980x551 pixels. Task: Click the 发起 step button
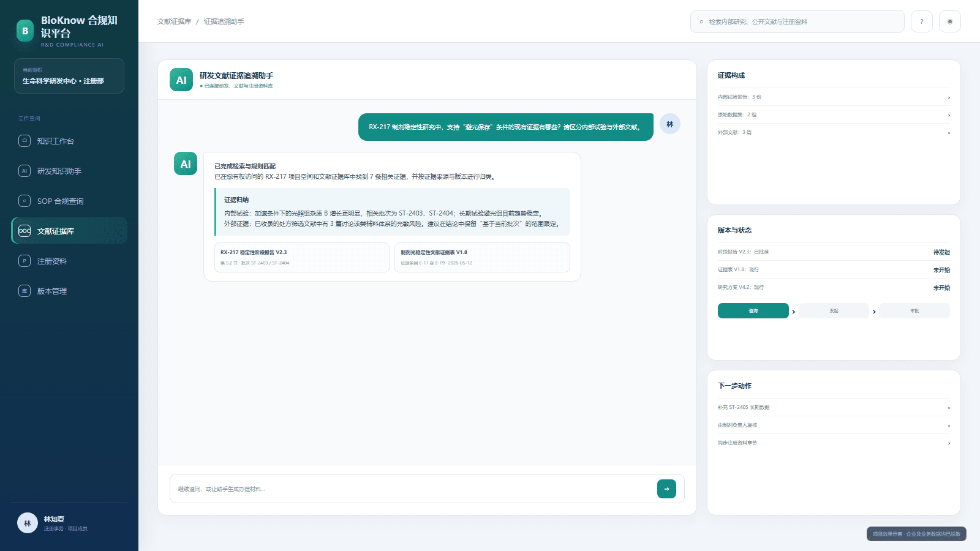pos(834,310)
